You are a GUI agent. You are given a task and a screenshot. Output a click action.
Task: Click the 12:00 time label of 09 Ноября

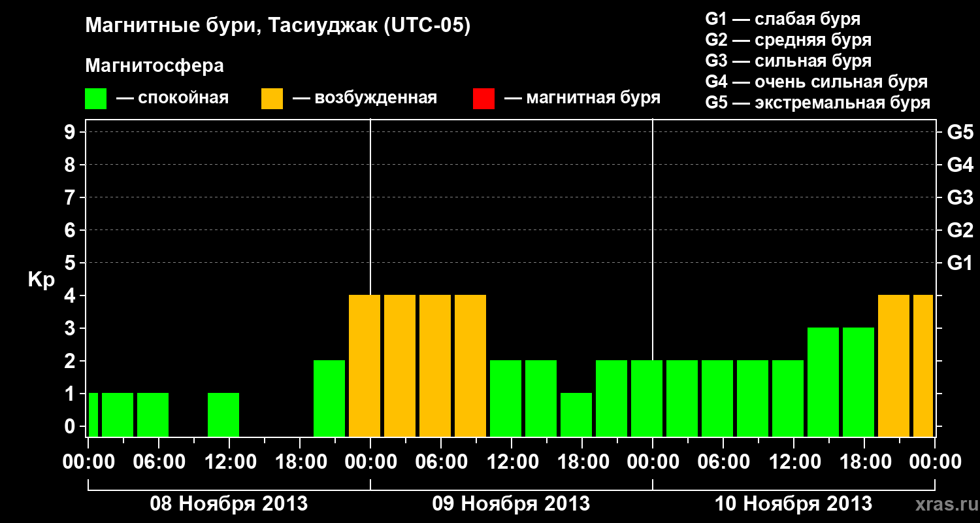click(512, 462)
